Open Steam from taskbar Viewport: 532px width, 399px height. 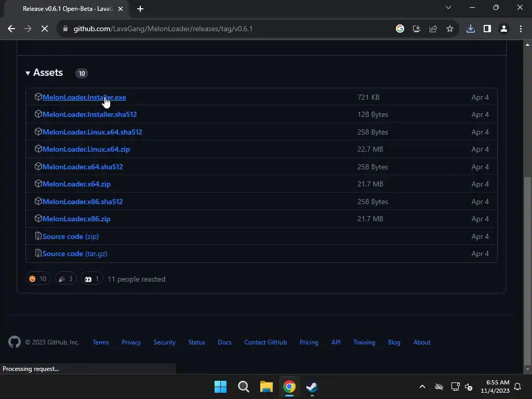click(x=312, y=387)
